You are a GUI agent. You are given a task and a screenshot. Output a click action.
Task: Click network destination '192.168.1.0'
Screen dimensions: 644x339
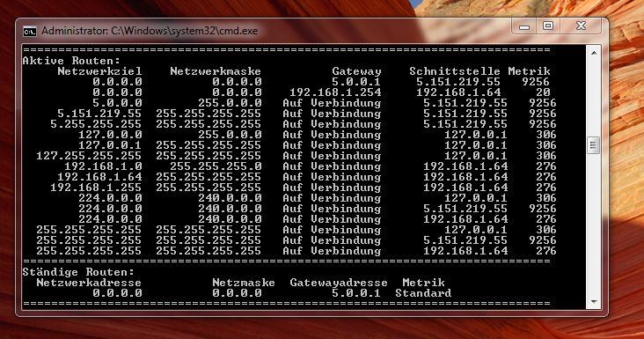point(103,166)
